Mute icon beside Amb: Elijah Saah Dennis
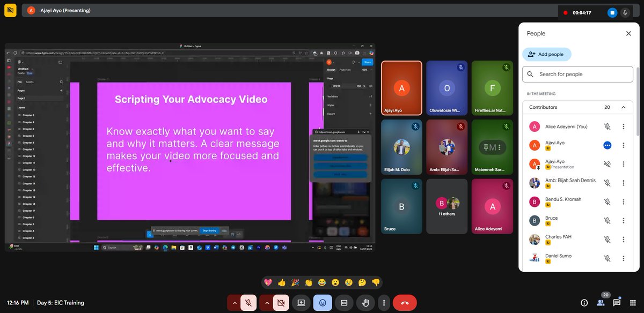The height and width of the screenshot is (313, 644). (607, 183)
